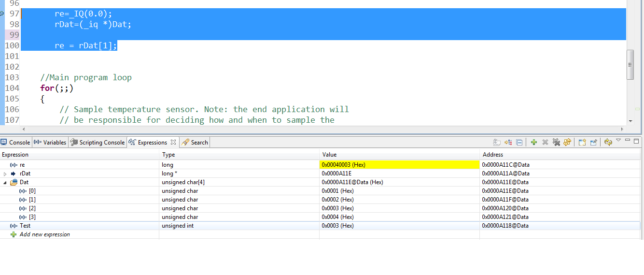Click the Remove All Expressions icon

click(x=556, y=142)
